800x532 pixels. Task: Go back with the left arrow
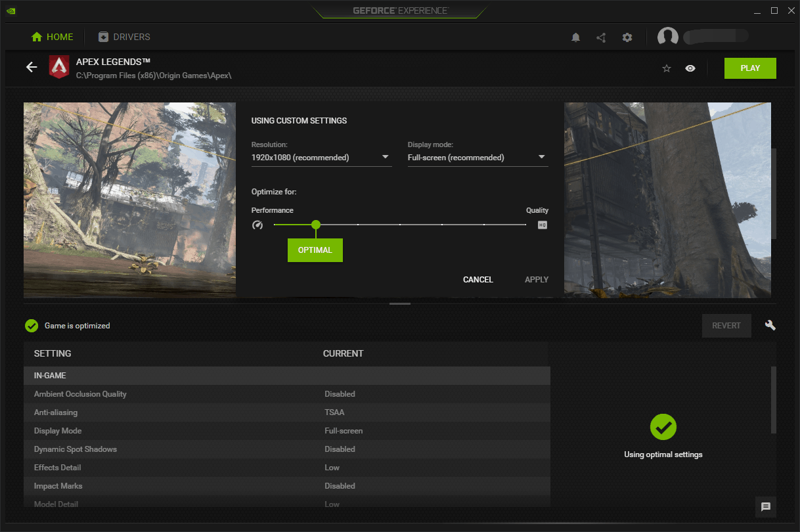[x=32, y=67]
